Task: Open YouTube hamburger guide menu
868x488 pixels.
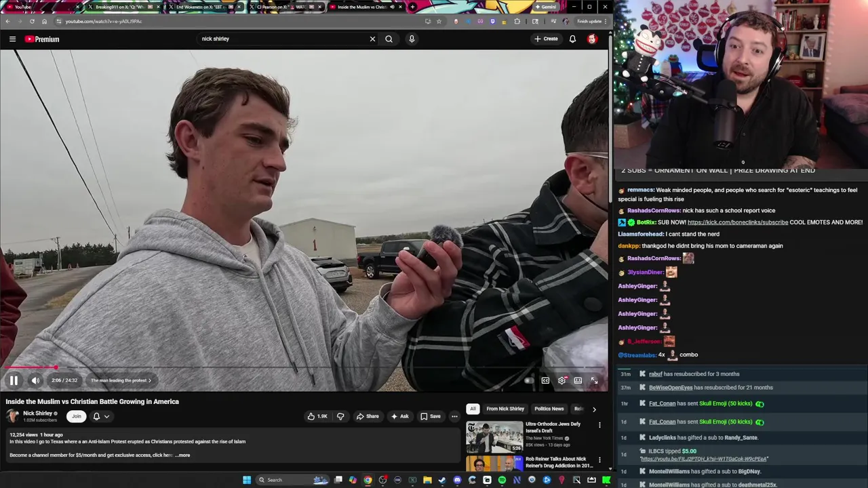Action: coord(12,39)
